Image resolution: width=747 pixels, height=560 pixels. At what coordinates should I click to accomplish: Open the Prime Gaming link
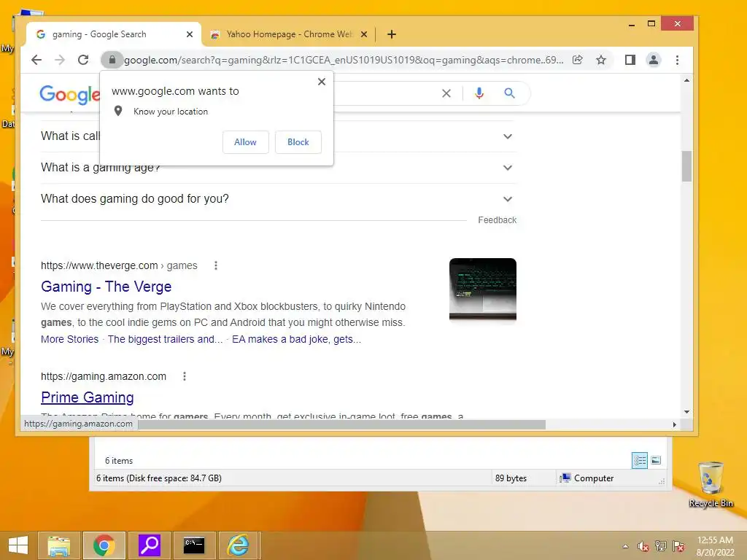click(88, 397)
